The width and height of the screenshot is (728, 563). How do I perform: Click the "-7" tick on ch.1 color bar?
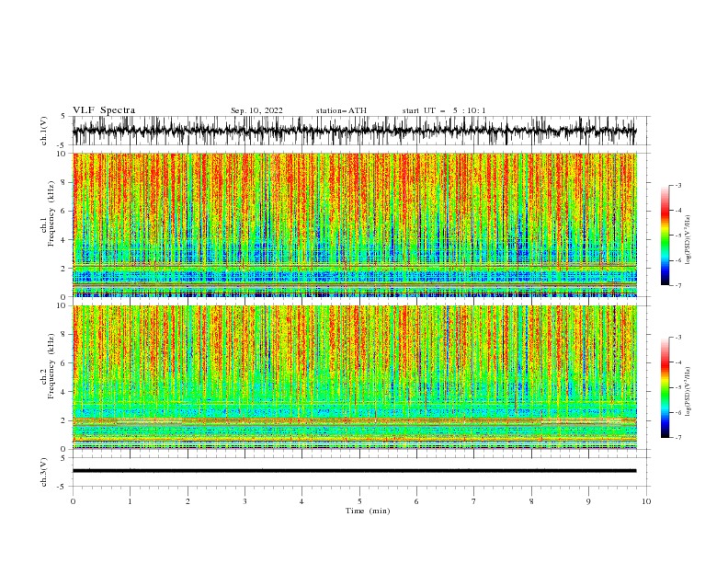pos(677,285)
